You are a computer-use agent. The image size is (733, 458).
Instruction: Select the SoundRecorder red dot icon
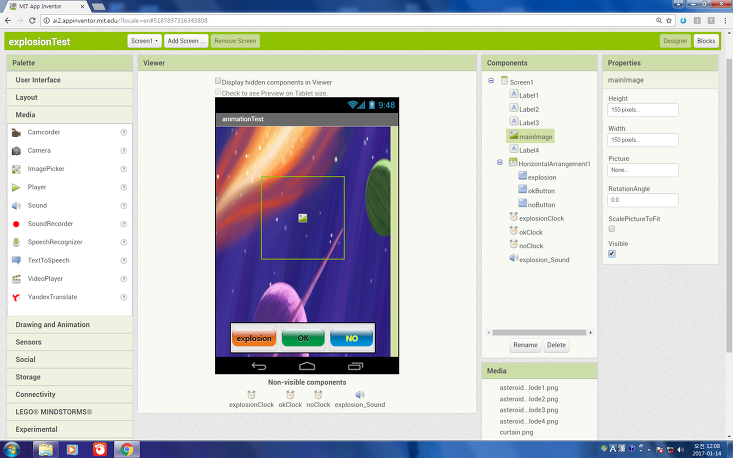16,224
